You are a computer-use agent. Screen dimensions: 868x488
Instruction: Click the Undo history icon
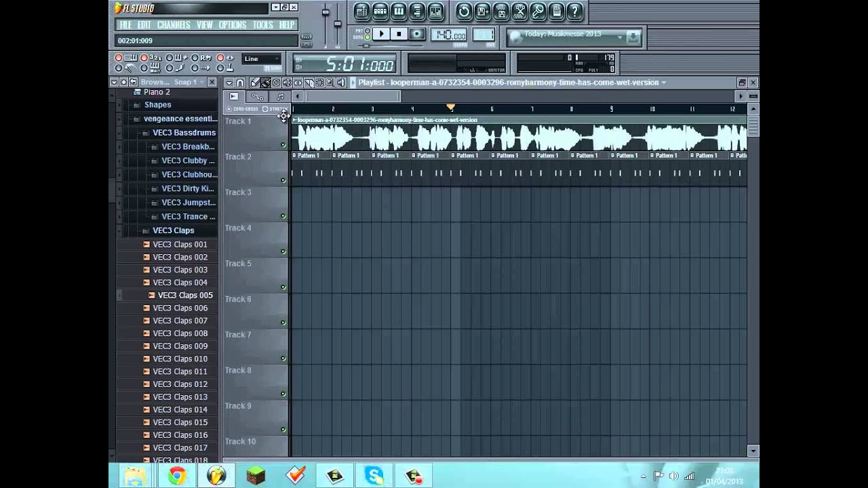coord(464,12)
